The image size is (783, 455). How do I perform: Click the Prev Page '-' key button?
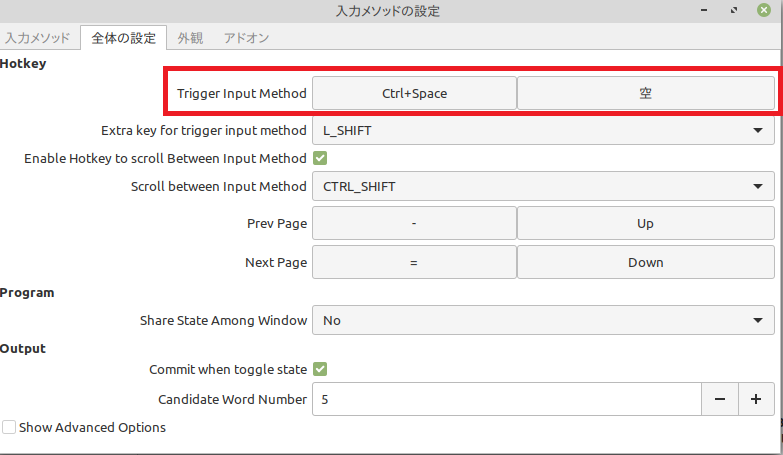tap(414, 223)
